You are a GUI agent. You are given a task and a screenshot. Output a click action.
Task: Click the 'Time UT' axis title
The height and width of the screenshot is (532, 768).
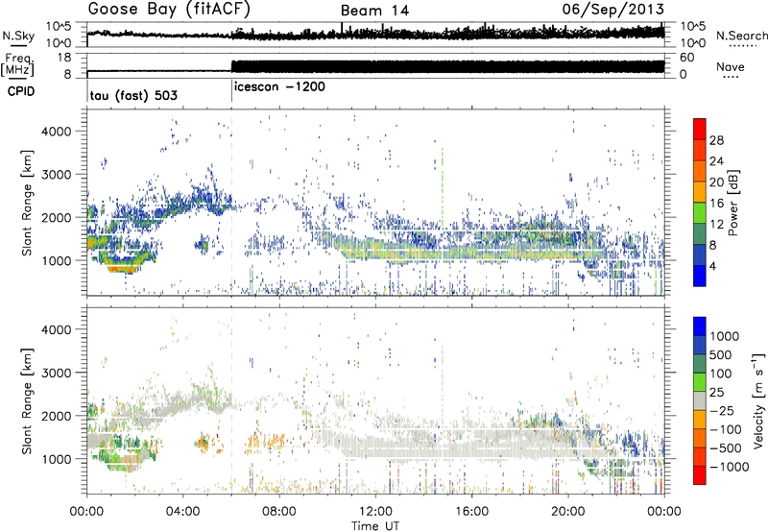point(375,526)
